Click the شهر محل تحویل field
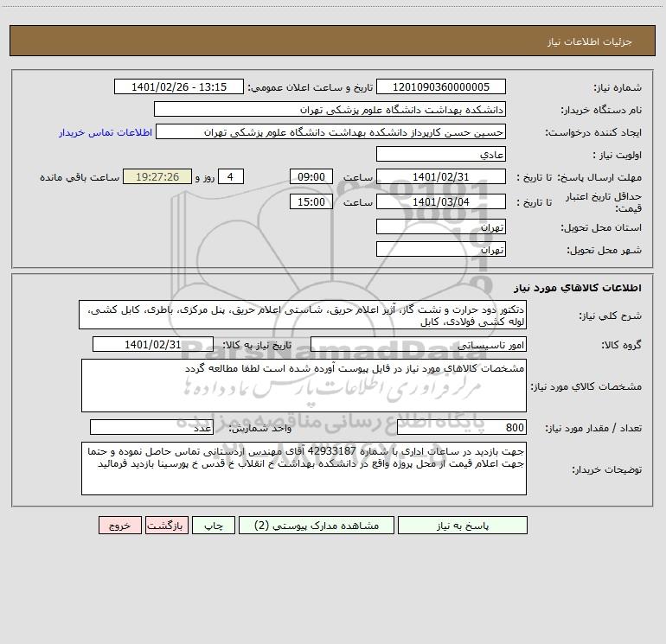The height and width of the screenshot is (644, 666). coord(441,249)
